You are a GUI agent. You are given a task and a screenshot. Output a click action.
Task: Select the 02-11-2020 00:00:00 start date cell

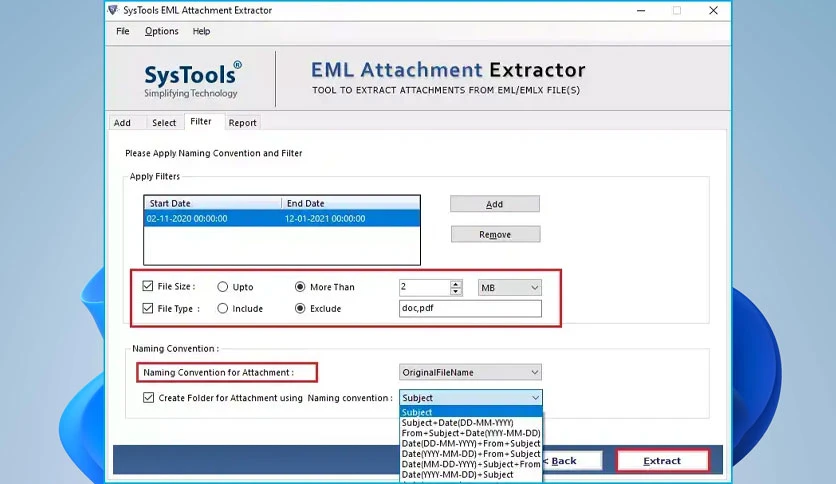coord(187,219)
